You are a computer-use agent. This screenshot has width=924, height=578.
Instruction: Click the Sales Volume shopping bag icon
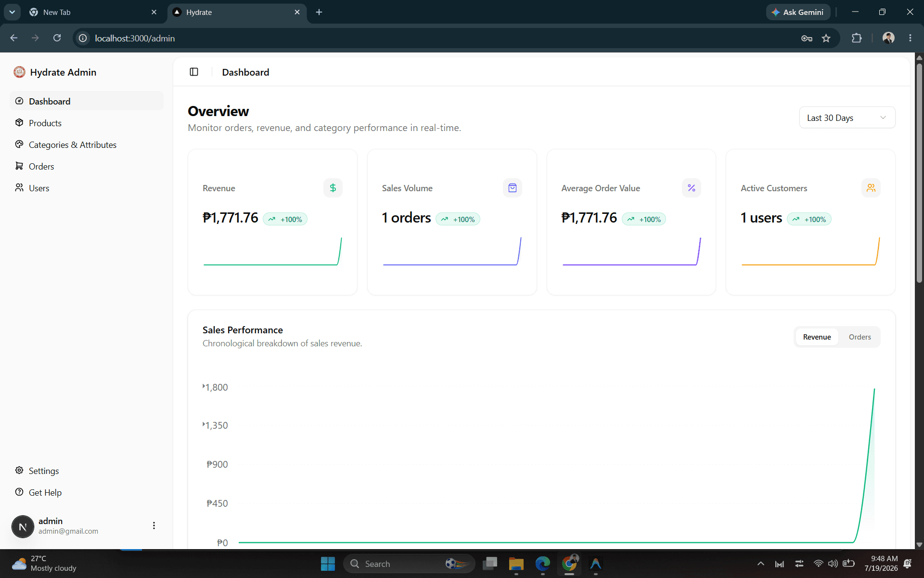pos(513,188)
